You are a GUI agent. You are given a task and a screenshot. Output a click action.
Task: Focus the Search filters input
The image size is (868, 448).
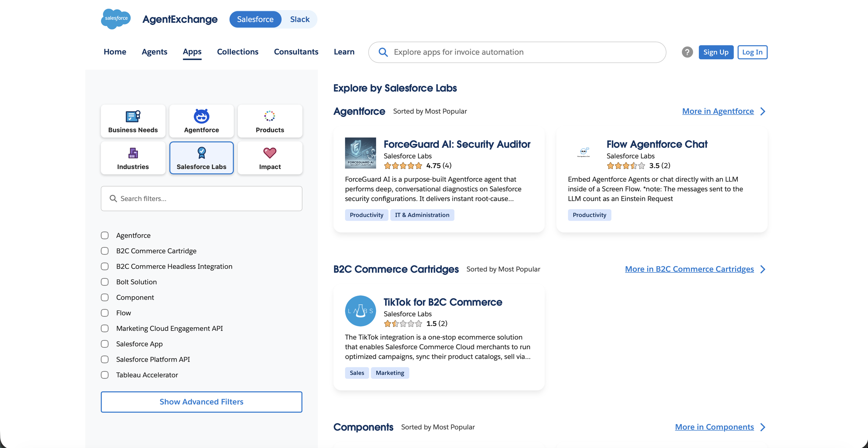click(x=201, y=198)
